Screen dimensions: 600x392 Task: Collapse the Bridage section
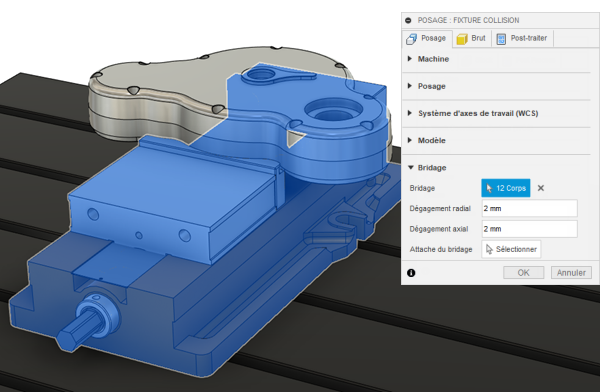(411, 167)
